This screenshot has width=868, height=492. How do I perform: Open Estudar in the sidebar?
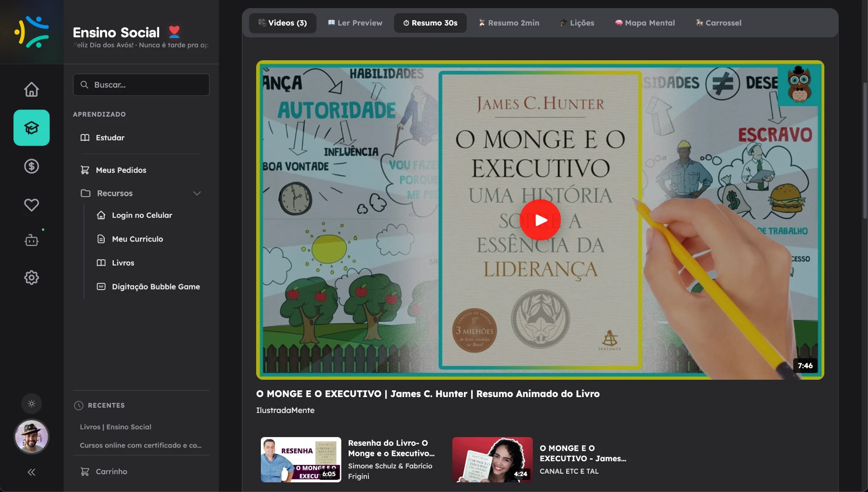click(140, 138)
